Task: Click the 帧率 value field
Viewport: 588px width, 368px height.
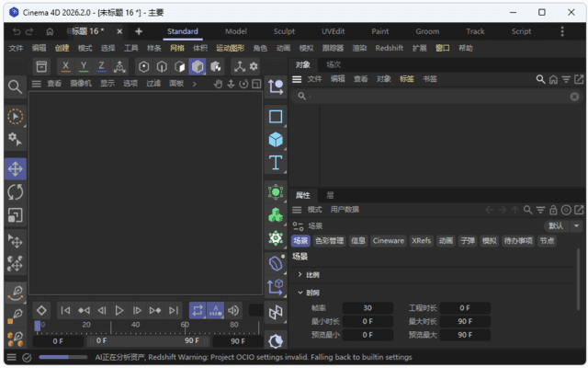Action: [367, 308]
